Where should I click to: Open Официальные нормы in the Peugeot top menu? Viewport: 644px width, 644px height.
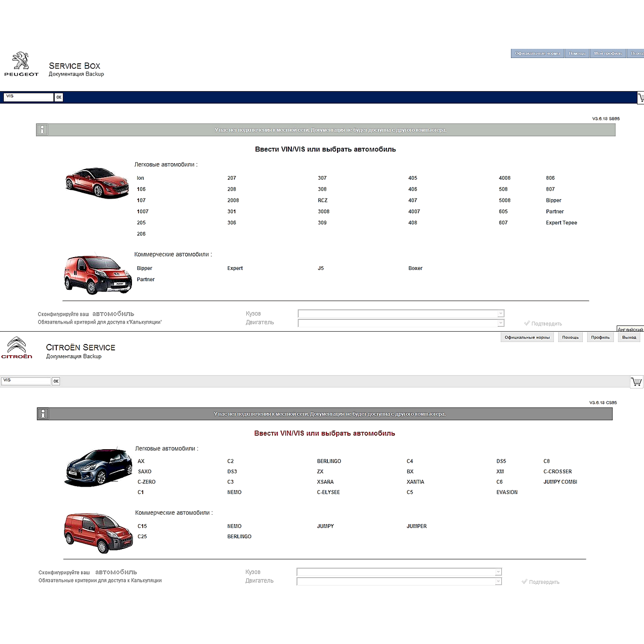537,54
